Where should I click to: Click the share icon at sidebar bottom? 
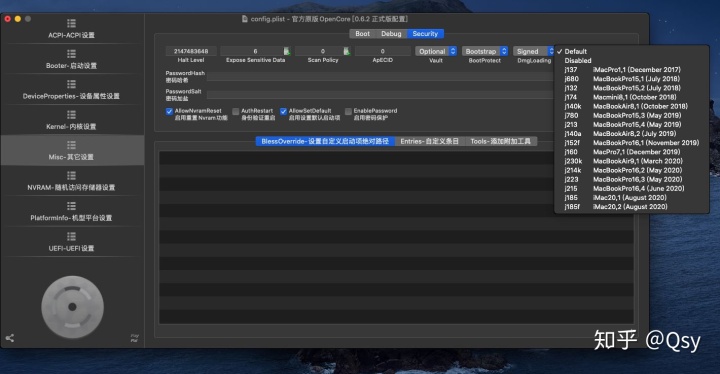10,338
